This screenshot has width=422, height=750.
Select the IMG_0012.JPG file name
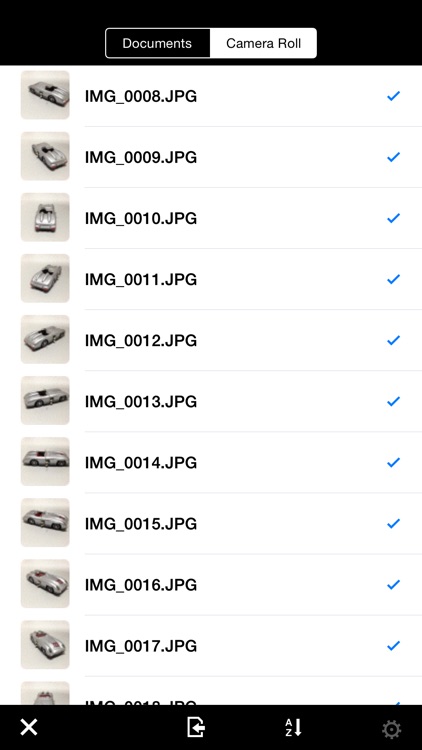point(141,341)
